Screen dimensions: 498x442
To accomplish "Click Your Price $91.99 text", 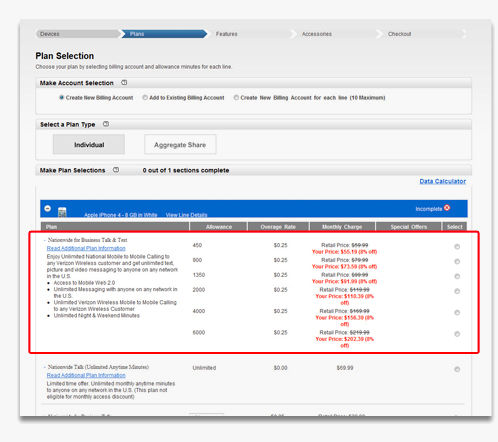I will [344, 281].
